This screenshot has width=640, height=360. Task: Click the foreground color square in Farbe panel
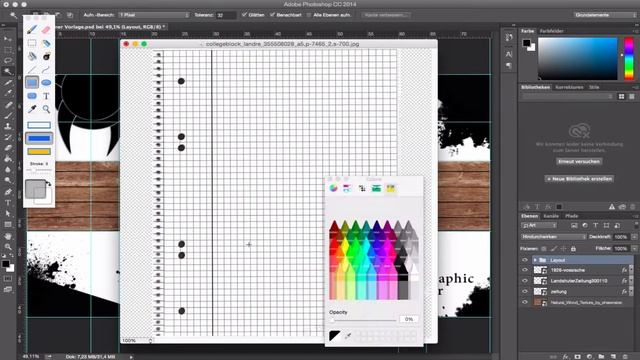(x=527, y=42)
